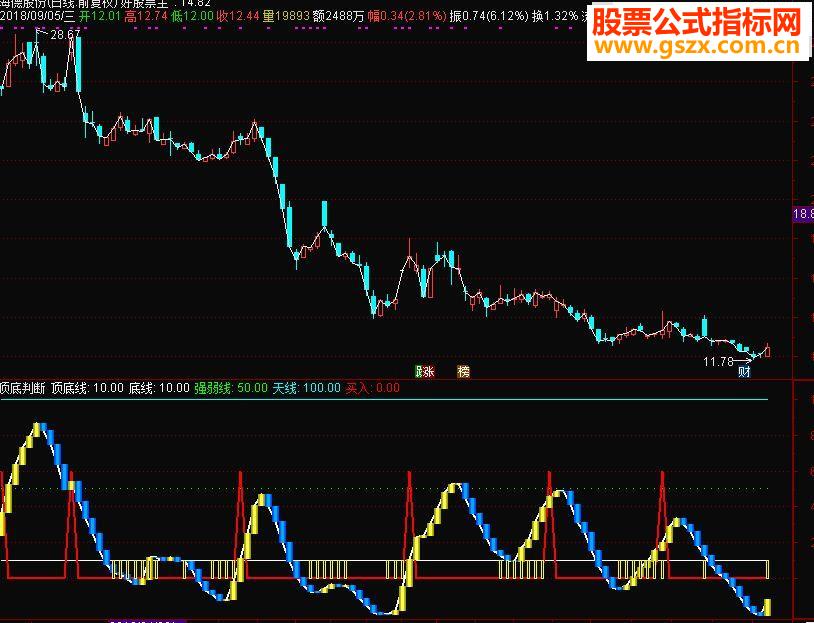
Task: Click the high price 高12.74 value
Action: coord(146,16)
